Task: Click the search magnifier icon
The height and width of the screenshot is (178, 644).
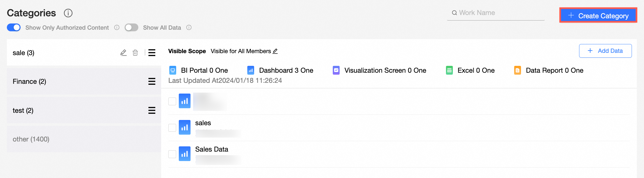Action: coord(454,13)
